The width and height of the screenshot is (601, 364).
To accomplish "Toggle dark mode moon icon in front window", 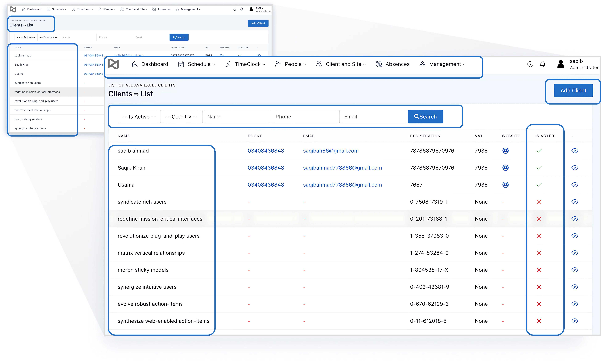I will [x=530, y=64].
